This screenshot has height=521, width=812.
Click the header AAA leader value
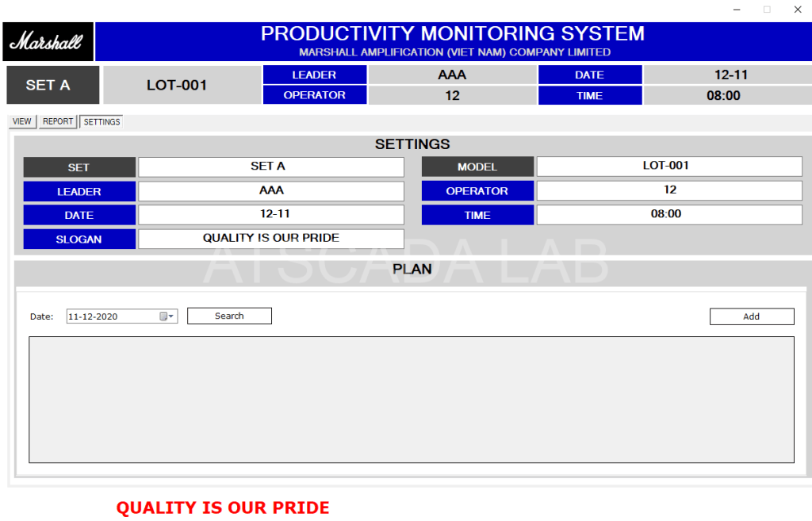tap(452, 75)
